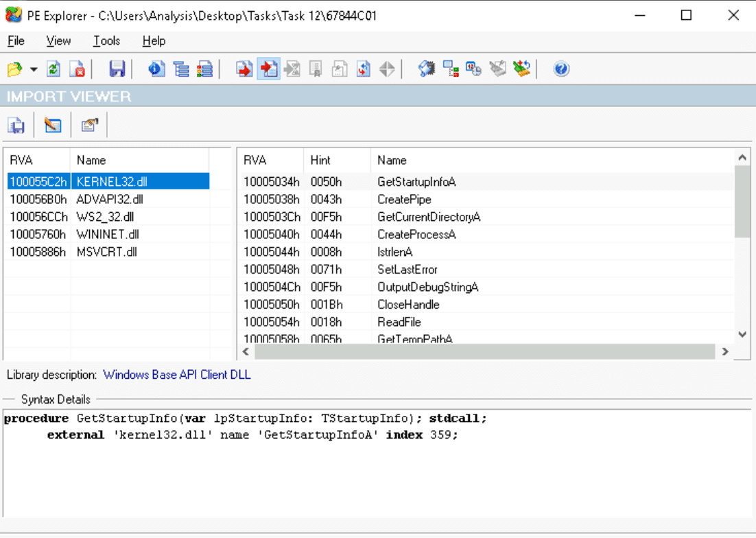This screenshot has height=538, width=756.
Task: Select the CreateProcessA function row
Action: [x=486, y=234]
